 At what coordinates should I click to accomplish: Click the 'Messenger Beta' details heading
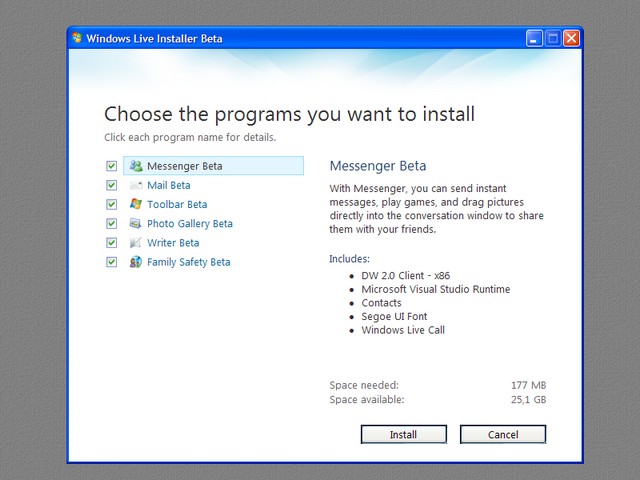tap(378, 166)
